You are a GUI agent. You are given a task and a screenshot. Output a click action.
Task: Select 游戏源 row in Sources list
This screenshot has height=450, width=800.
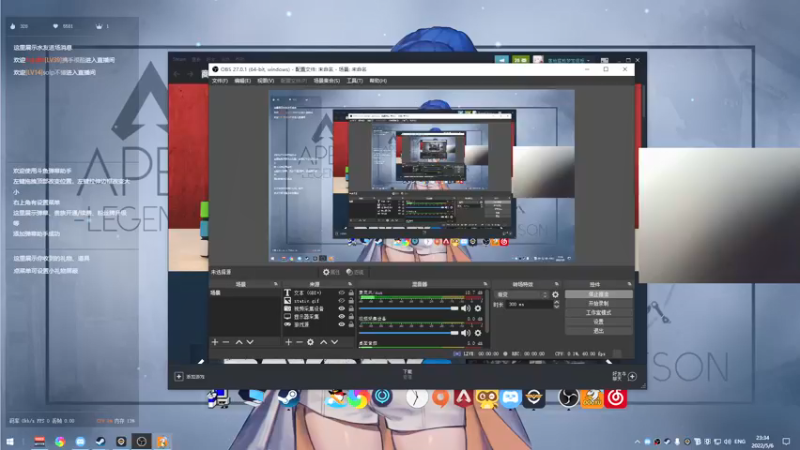pyautogui.click(x=318, y=324)
